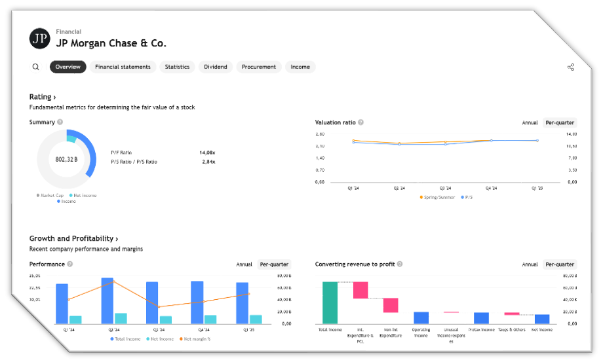The image size is (603, 364).
Task: Open the Statistics tab
Action: point(177,67)
